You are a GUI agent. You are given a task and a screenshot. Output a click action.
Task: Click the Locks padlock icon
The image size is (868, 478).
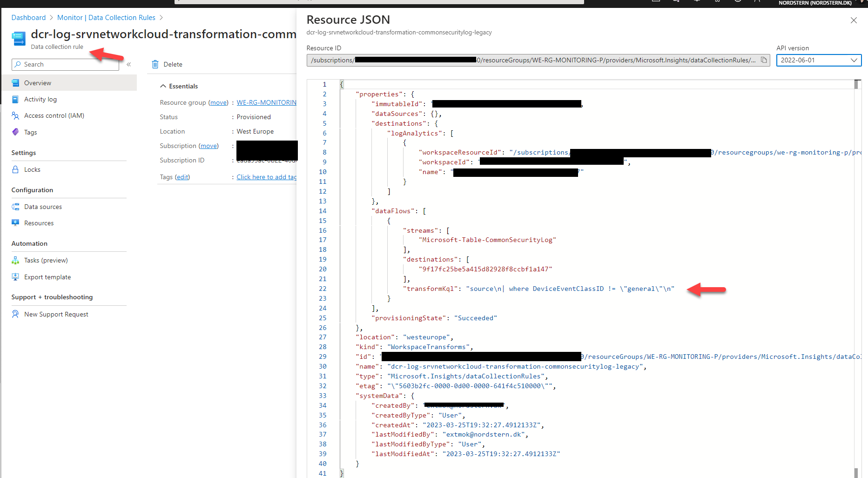pyautogui.click(x=15, y=169)
